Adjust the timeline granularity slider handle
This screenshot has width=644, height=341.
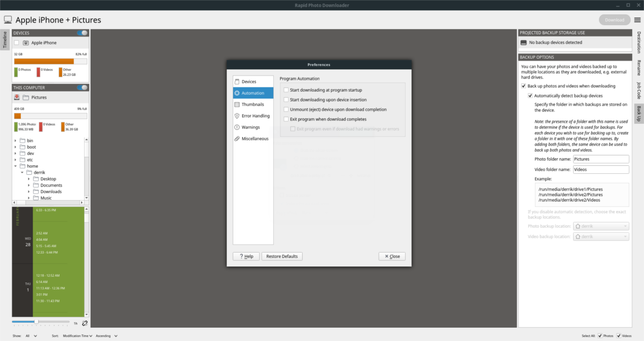36,322
